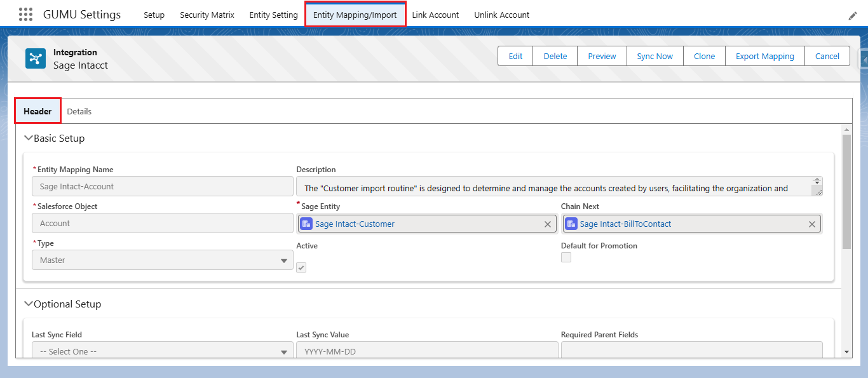
Task: Toggle the Active checkbox
Action: (301, 267)
